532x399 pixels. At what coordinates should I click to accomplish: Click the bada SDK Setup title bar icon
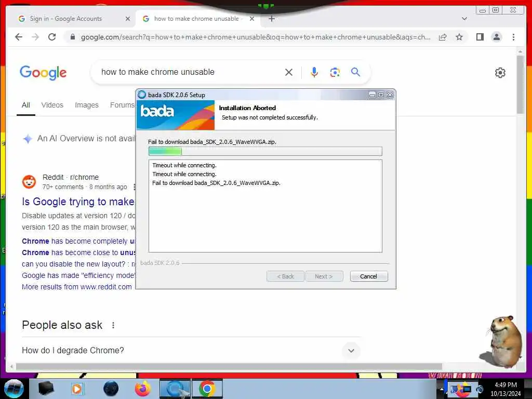(x=142, y=95)
